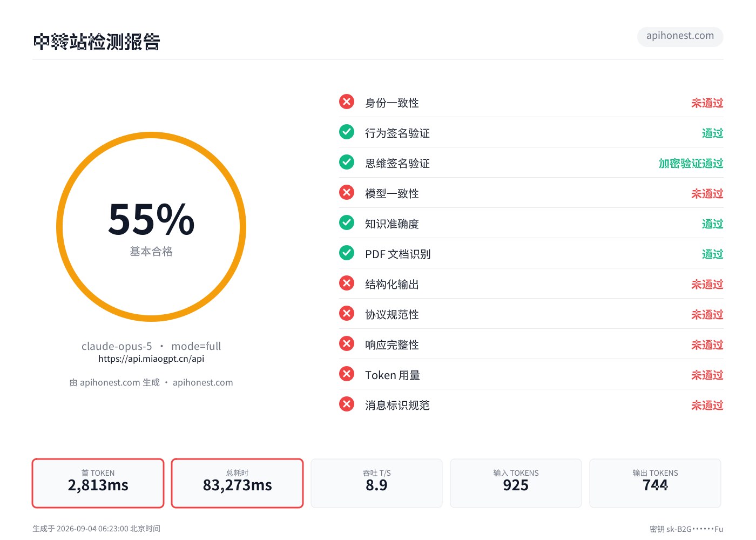This screenshot has height=540, width=756.
Task: Click the green check icon beside 行为签名验证
Action: tap(347, 132)
